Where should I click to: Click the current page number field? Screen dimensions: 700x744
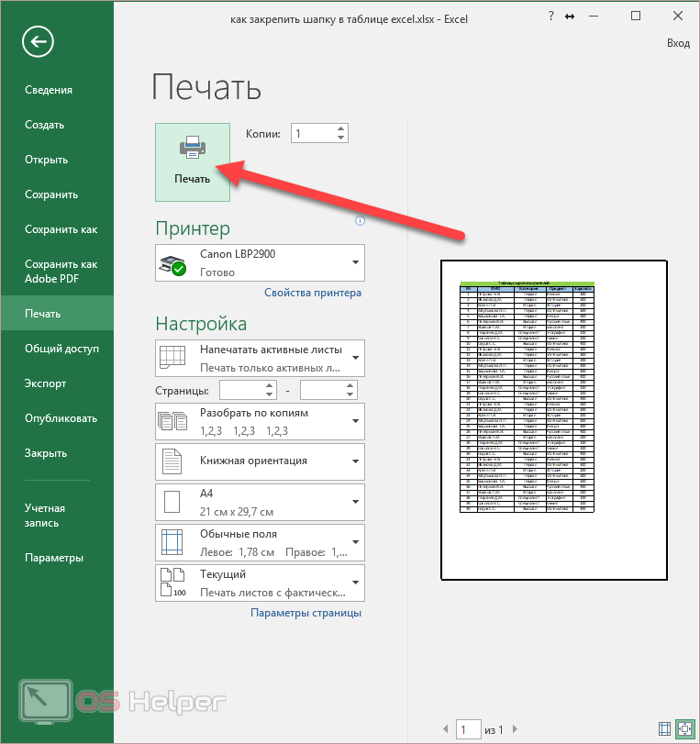(468, 729)
